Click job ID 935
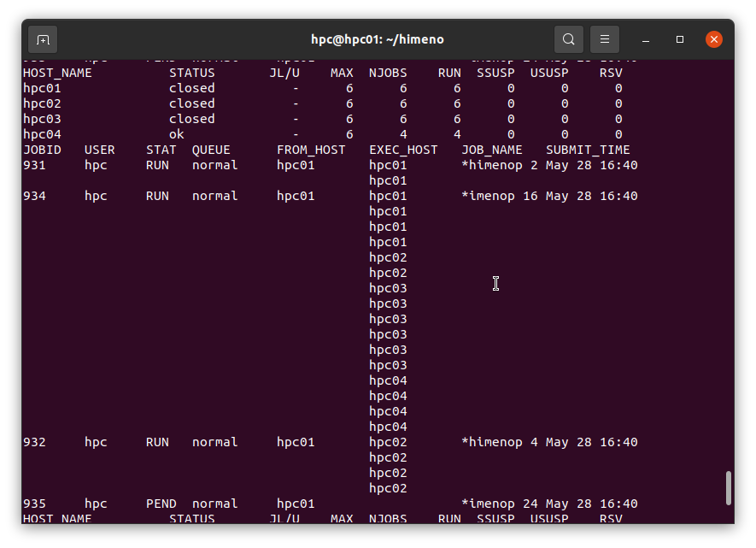 (x=34, y=504)
